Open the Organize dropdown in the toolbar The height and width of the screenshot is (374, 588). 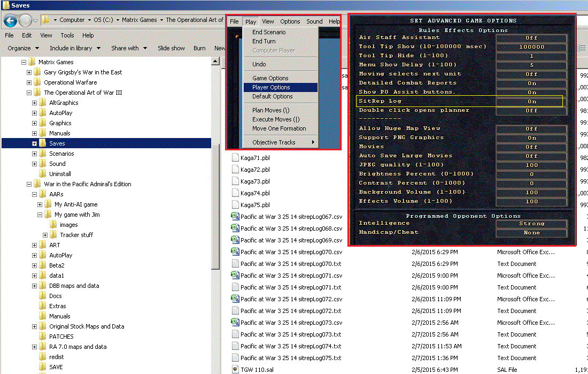[23, 48]
